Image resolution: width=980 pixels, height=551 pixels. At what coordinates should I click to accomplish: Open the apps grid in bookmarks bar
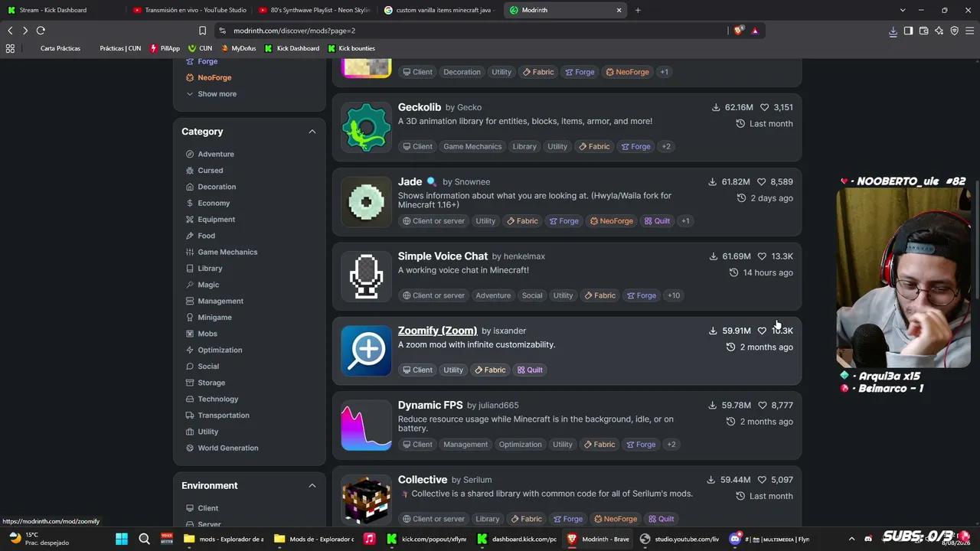click(x=10, y=48)
